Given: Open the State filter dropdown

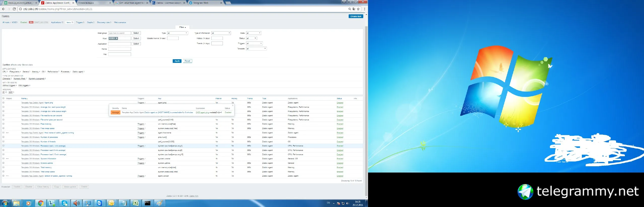Looking at the screenshot, I should (x=254, y=33).
